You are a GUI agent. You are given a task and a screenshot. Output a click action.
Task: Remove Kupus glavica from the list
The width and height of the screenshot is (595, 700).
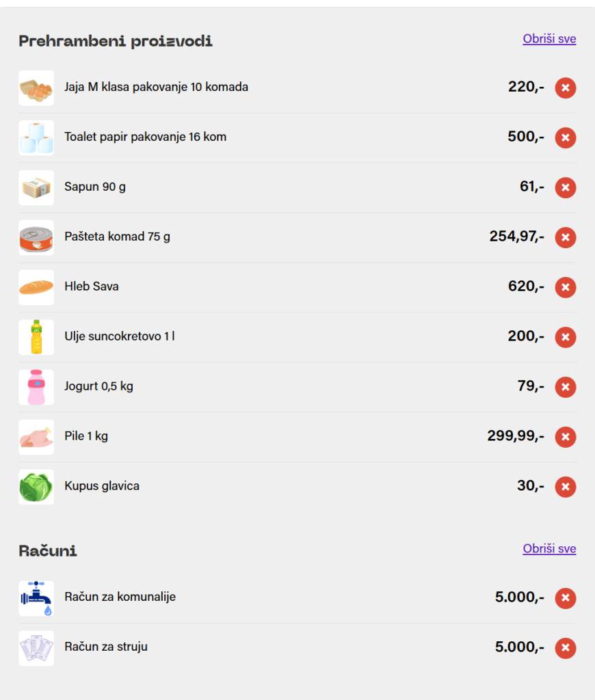tap(565, 487)
